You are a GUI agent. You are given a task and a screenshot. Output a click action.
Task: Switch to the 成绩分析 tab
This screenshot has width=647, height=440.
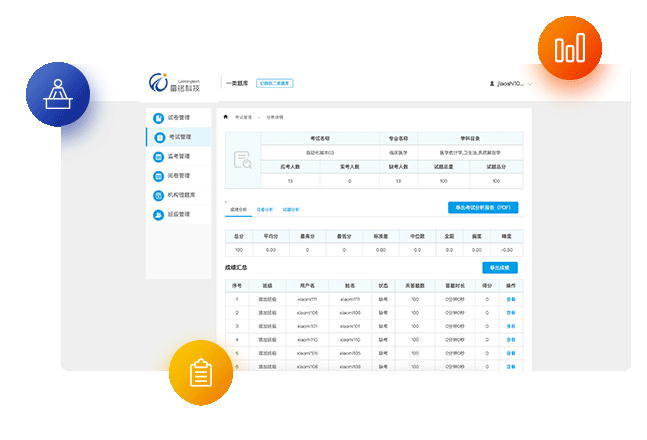pos(238,210)
